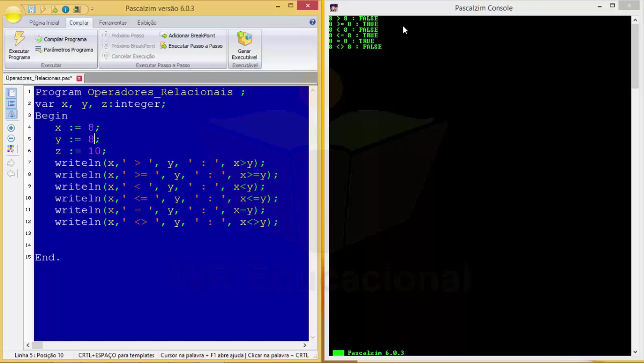This screenshot has width=644, height=363.
Task: Click Gerar Executável boxes icon
Action: pos(244,39)
